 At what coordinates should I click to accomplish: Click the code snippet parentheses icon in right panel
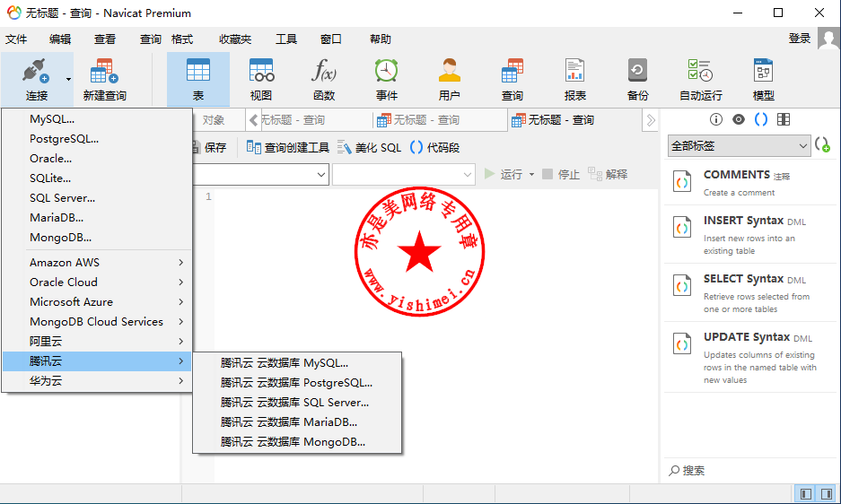(x=761, y=119)
